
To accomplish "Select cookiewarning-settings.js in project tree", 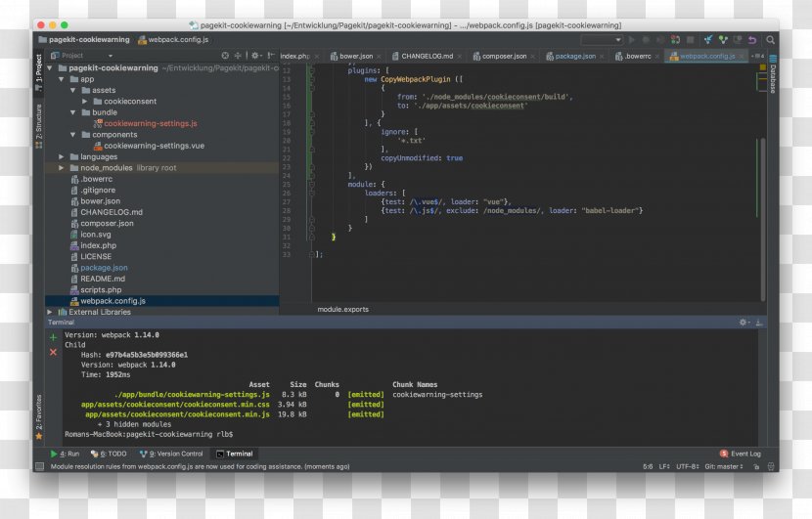I will pos(151,124).
